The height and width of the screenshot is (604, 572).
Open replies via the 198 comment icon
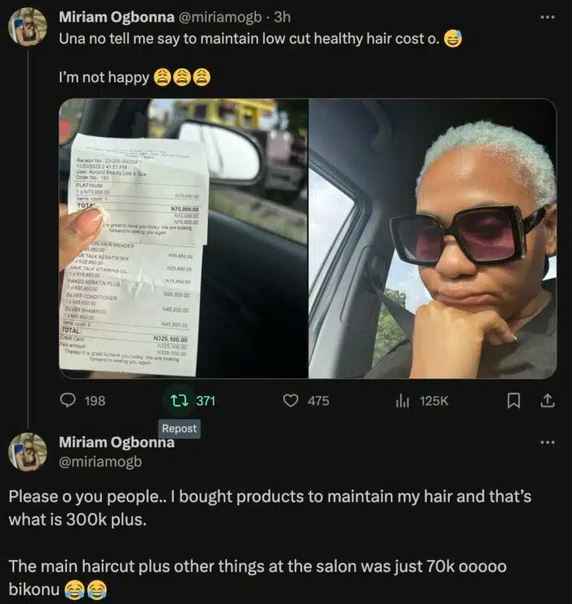point(68,401)
